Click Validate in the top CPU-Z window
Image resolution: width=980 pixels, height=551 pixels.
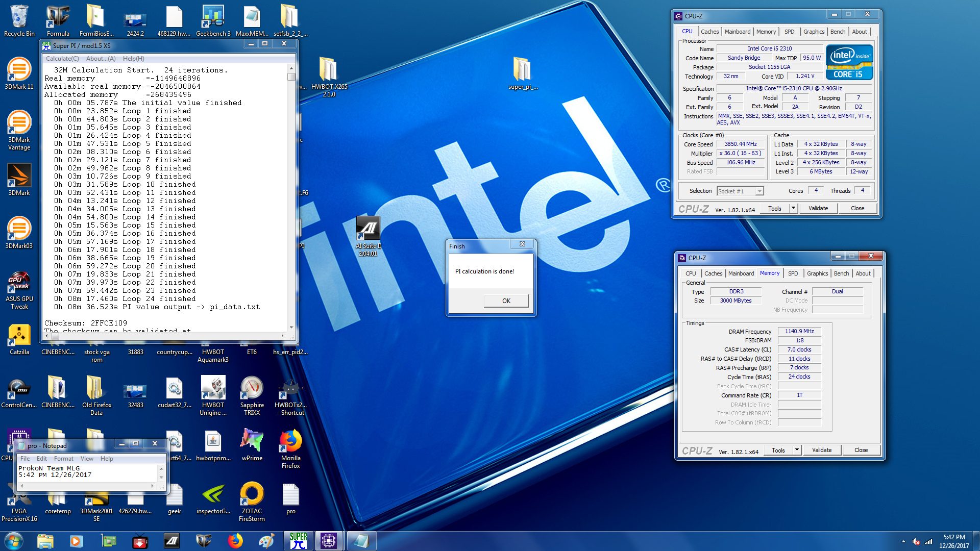click(818, 208)
